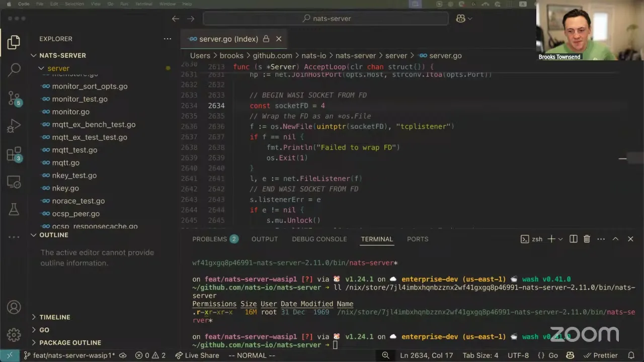
Task: Open the Run and Debug view
Action: click(x=14, y=126)
